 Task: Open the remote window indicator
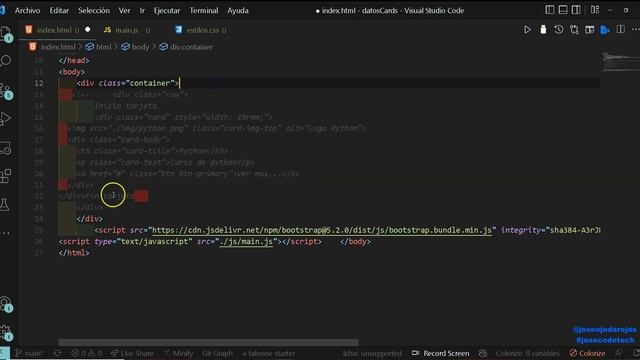(4, 353)
